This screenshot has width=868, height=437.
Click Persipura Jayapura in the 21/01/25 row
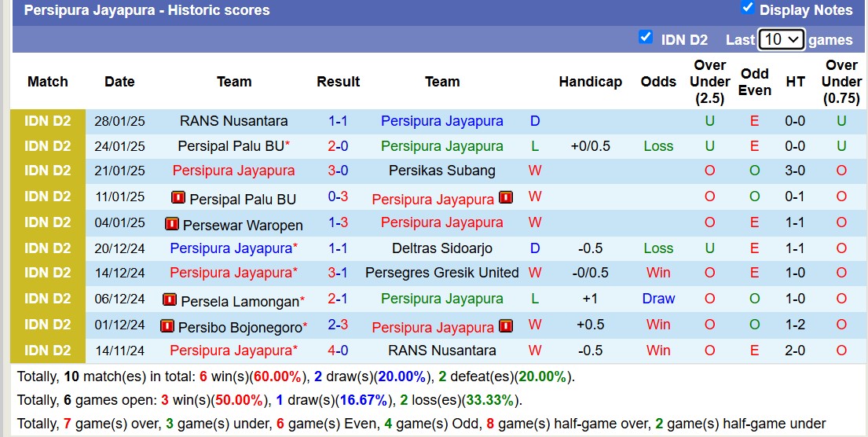[x=233, y=171]
